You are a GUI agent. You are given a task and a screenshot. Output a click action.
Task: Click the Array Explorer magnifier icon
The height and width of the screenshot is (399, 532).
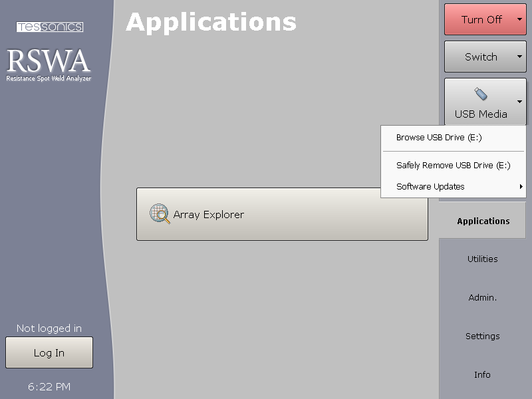coord(160,214)
